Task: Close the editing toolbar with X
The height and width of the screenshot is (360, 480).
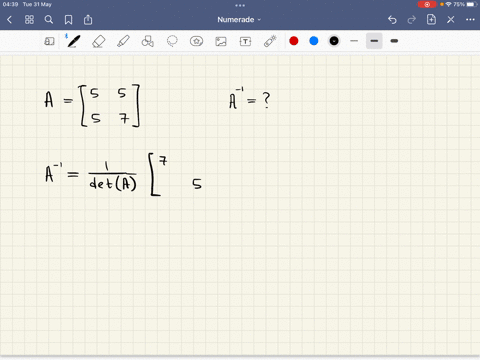Action: (451, 20)
